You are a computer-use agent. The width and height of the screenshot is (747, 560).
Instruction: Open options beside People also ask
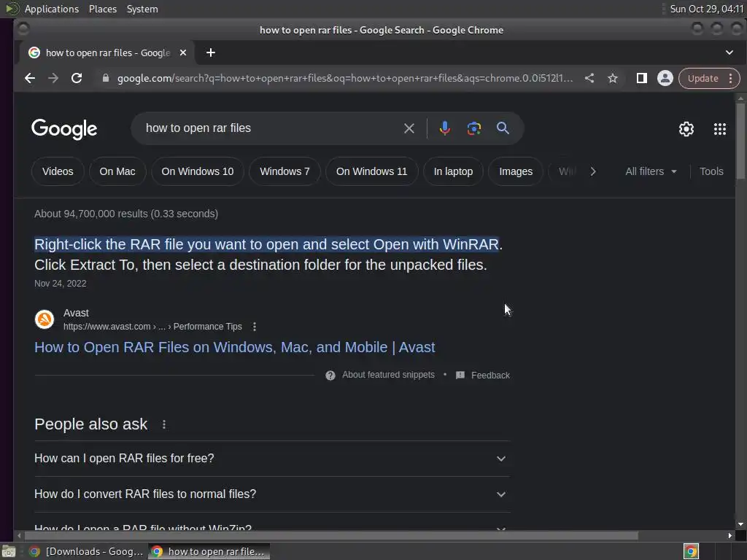[x=164, y=424]
